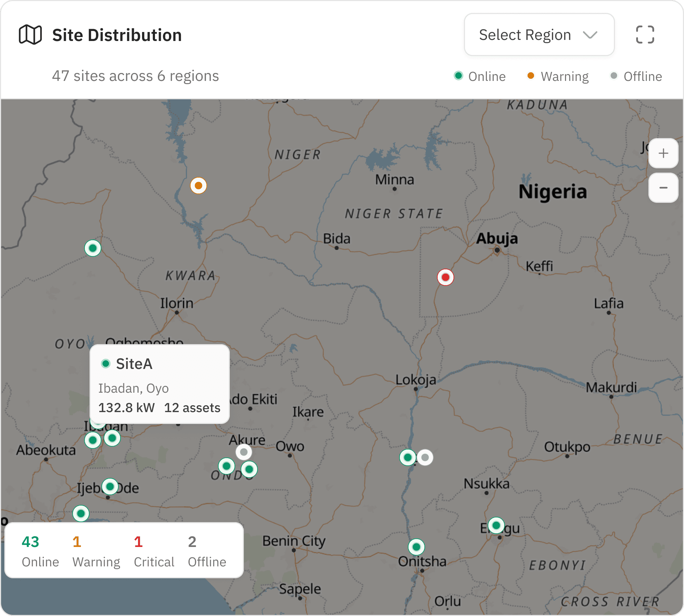Expand map to fullscreen
684x616 pixels.
(x=645, y=35)
